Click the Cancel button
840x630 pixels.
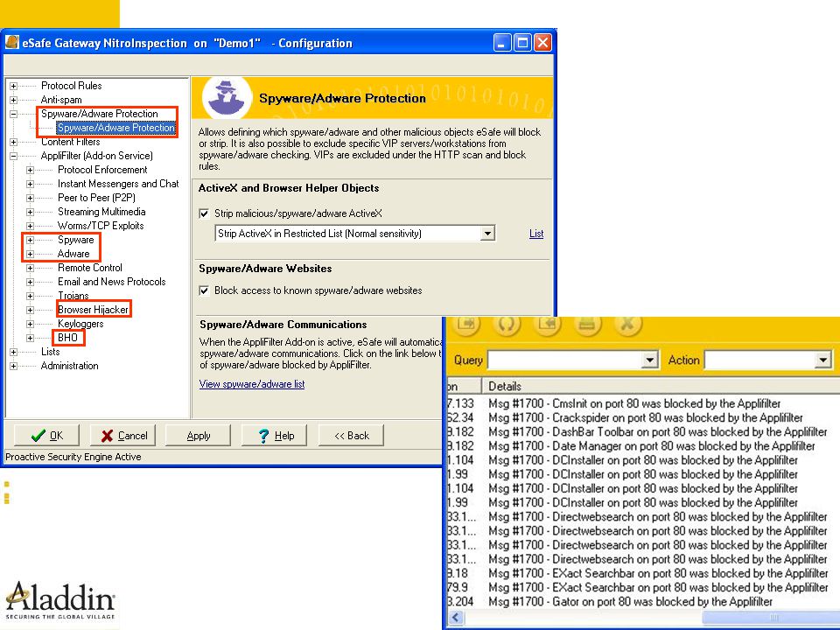point(123,436)
